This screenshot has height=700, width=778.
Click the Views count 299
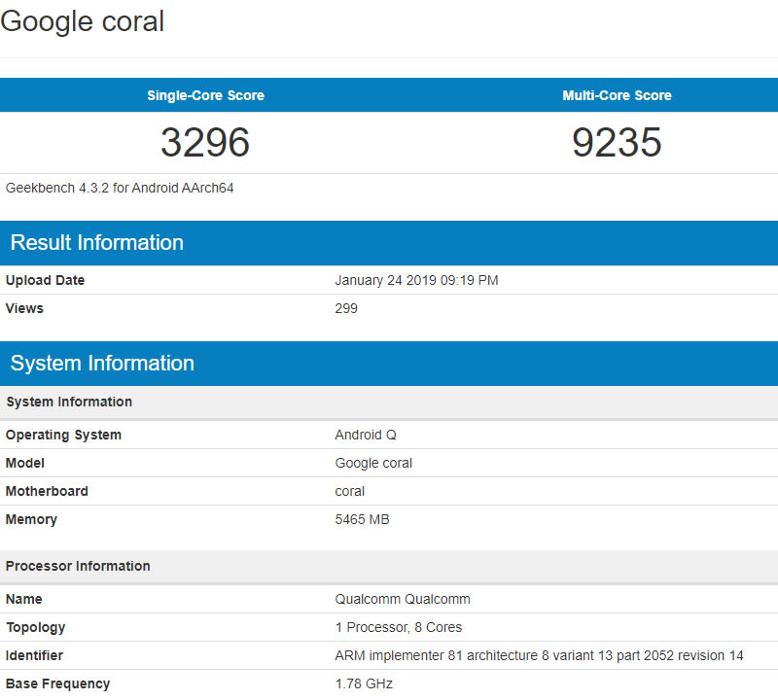[x=346, y=308]
